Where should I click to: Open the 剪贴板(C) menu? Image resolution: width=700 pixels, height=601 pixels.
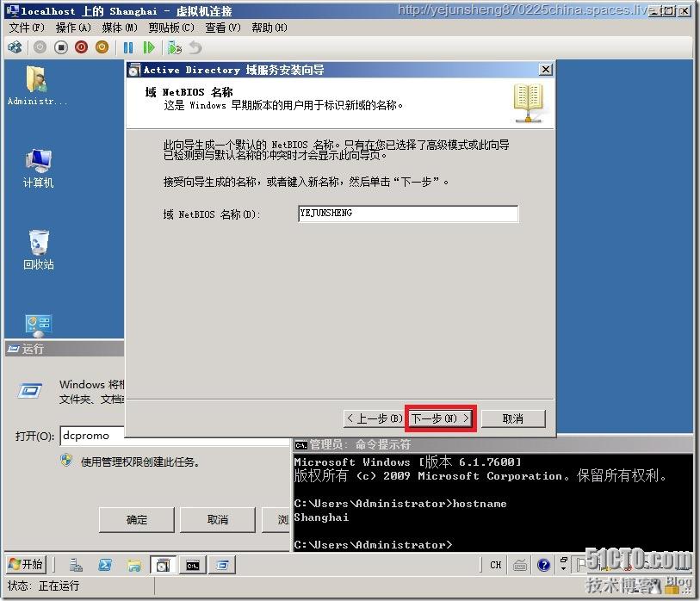tap(171, 28)
